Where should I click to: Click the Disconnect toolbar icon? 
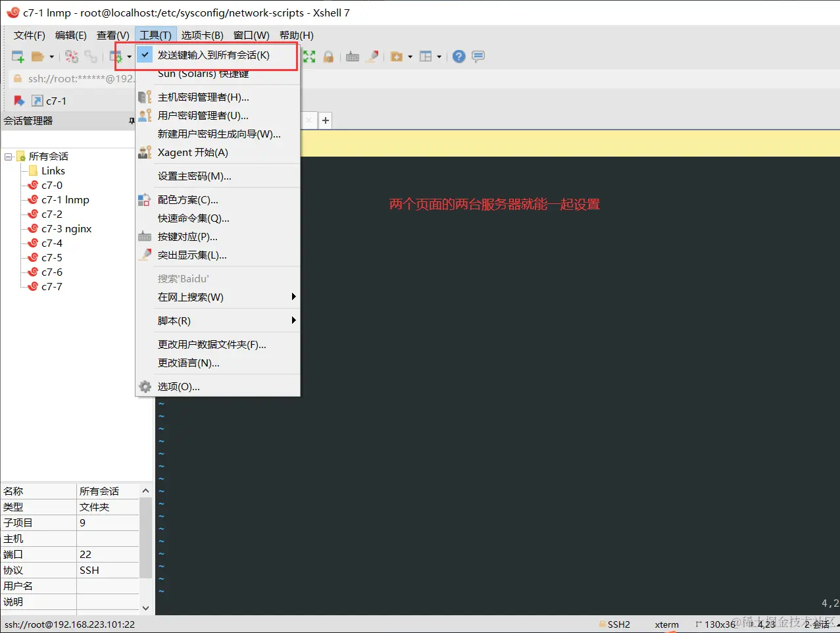(x=72, y=57)
